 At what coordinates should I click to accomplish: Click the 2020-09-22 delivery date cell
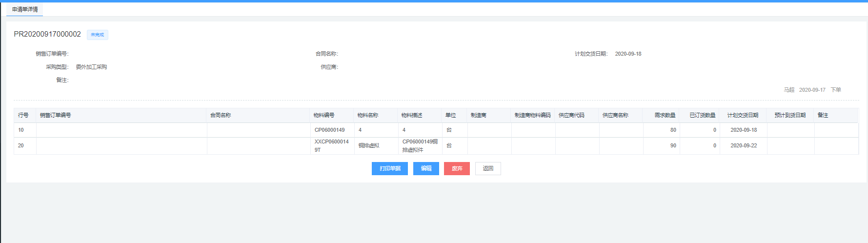[743, 145]
